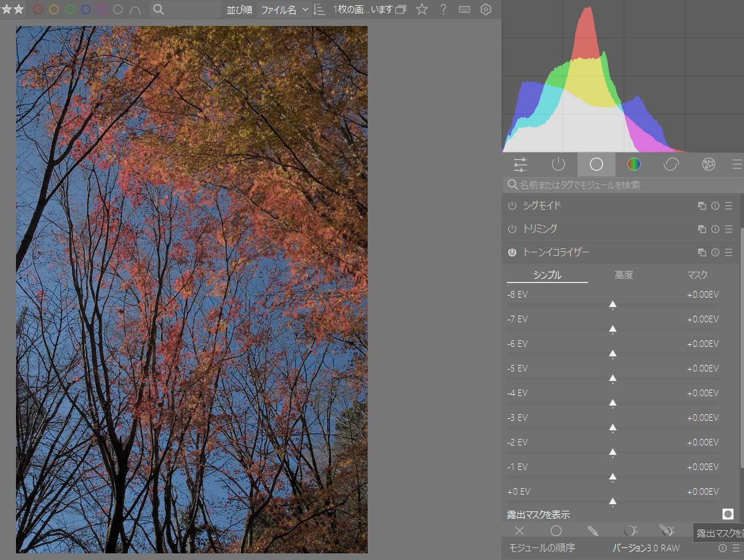Click the -4 EV slider handle
This screenshot has height=560, width=744.
click(x=613, y=403)
